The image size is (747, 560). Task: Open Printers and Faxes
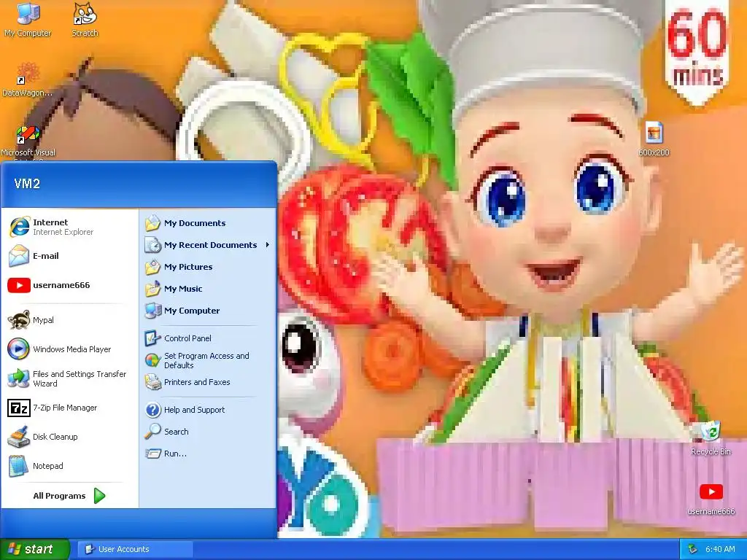(208, 382)
